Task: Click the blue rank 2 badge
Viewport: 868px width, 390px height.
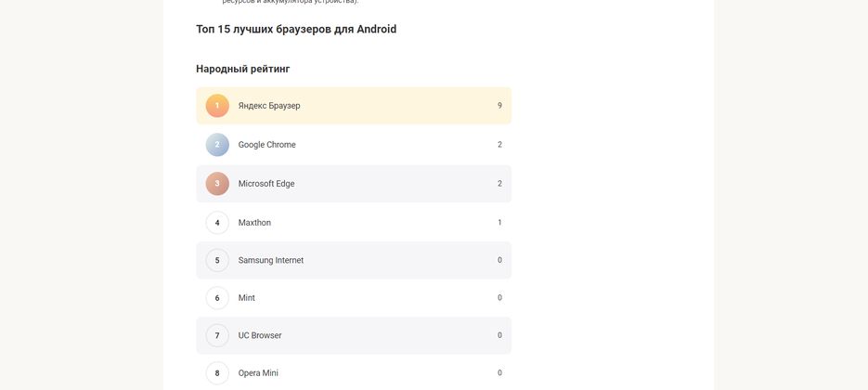Action: 217,145
